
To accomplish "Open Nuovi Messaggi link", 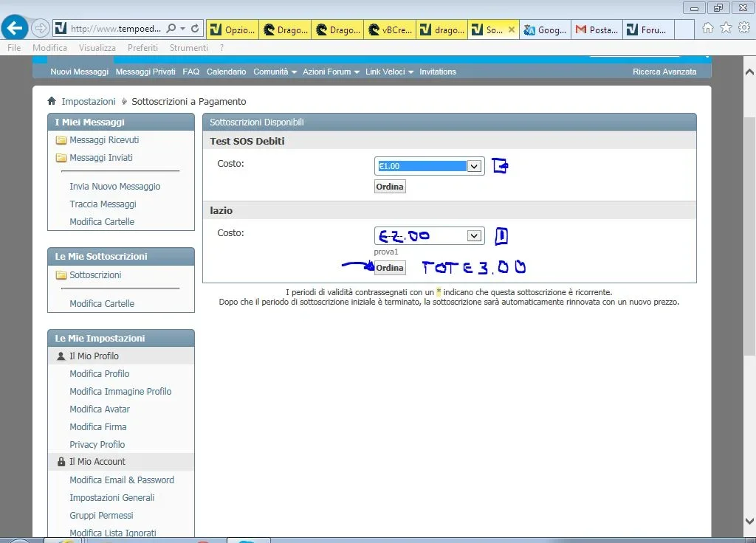I will [x=80, y=72].
